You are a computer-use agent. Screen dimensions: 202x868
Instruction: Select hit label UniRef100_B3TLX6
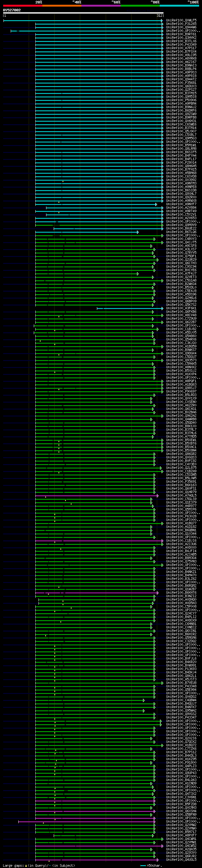coord(181,41)
